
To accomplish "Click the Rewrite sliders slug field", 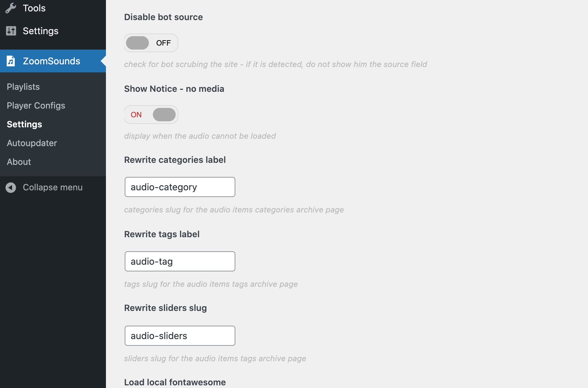I will click(180, 336).
